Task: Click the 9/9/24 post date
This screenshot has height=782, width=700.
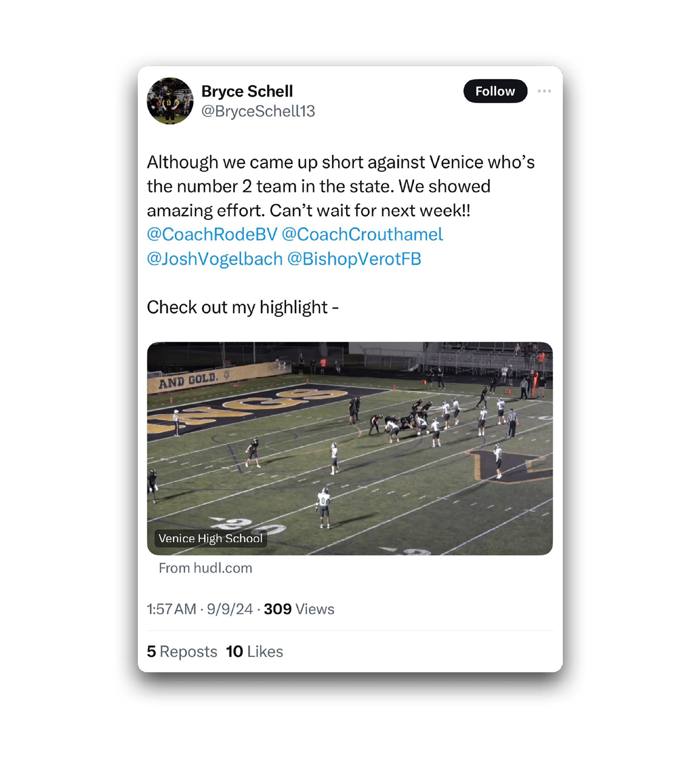Action: pos(229,609)
